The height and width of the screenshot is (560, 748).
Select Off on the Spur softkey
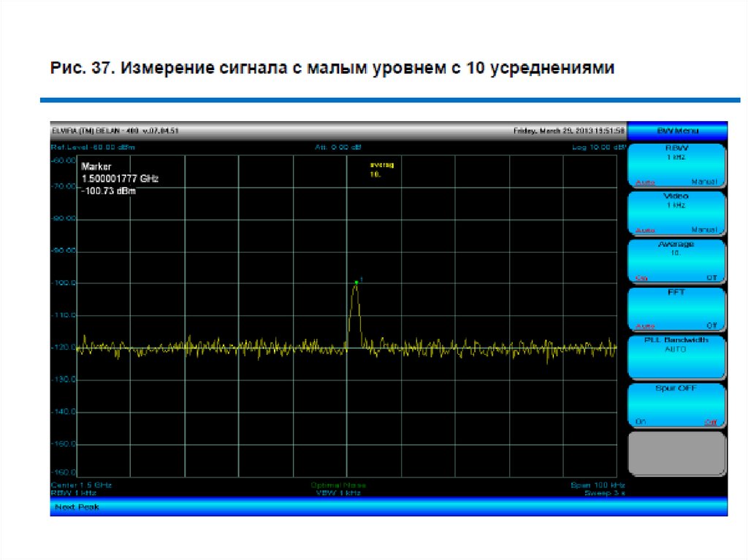[x=710, y=422]
